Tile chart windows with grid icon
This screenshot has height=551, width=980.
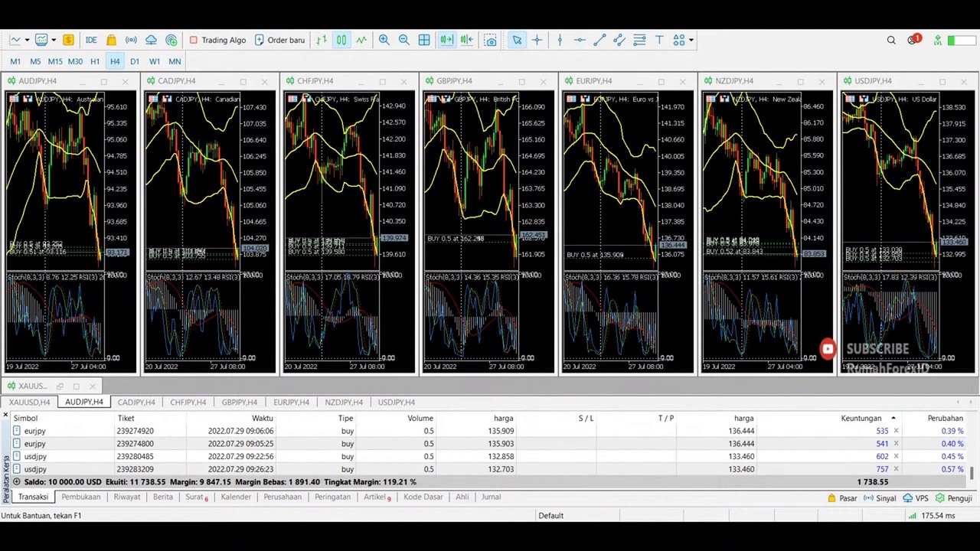(x=424, y=40)
